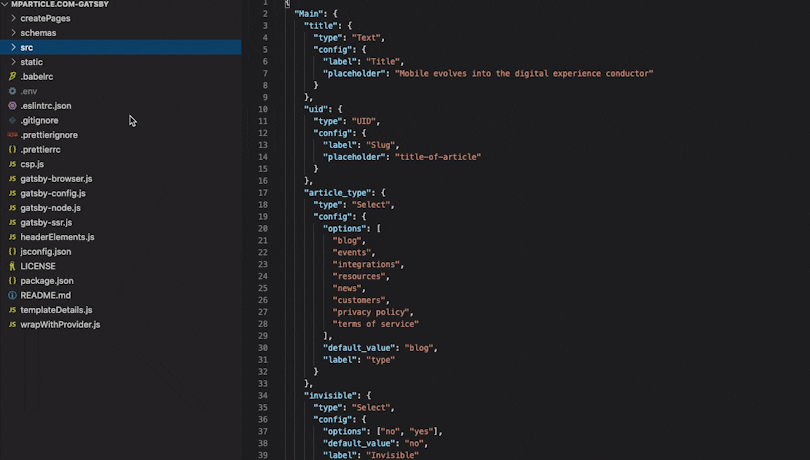Open the static folder
This screenshot has height=460, width=810.
point(32,62)
